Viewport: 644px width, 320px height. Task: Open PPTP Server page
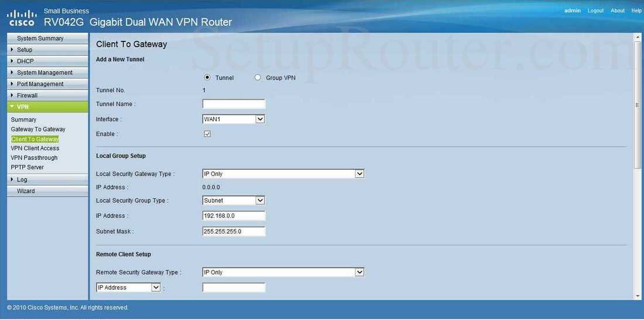(27, 167)
